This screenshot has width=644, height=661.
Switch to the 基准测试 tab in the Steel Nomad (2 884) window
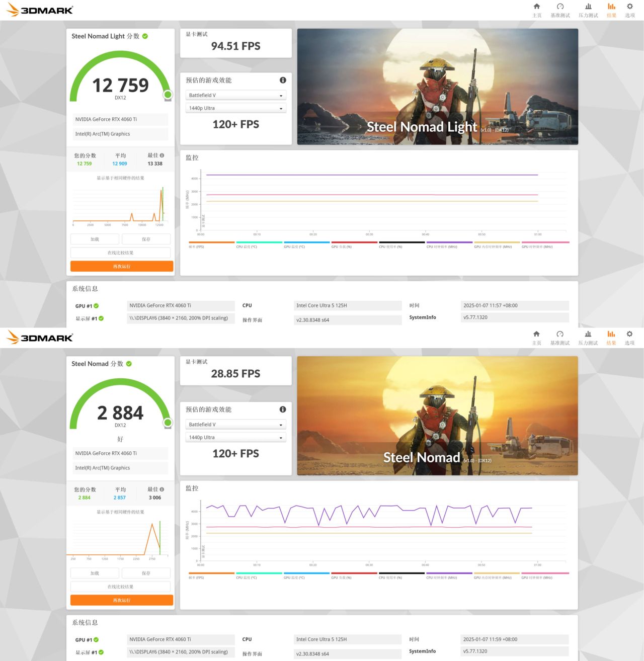pyautogui.click(x=560, y=338)
